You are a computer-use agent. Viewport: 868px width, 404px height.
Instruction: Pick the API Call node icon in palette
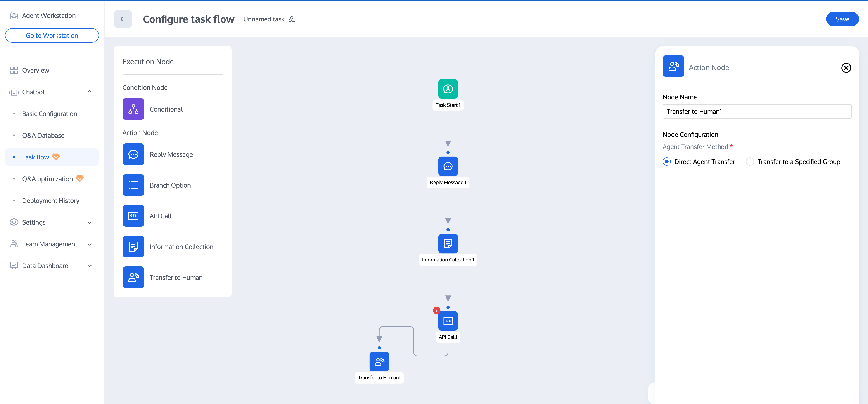coord(133,216)
